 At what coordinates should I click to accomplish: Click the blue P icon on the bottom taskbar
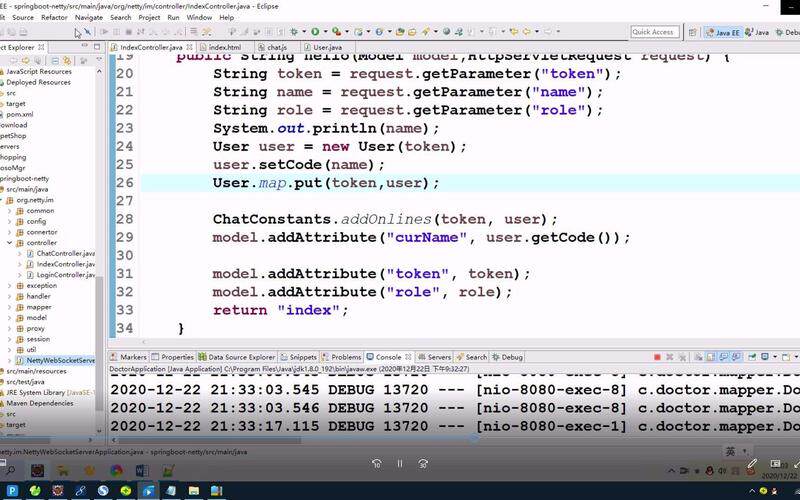point(12,491)
